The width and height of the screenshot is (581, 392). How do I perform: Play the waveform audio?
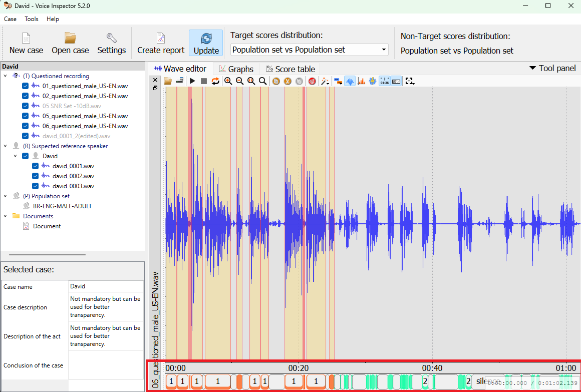point(192,81)
